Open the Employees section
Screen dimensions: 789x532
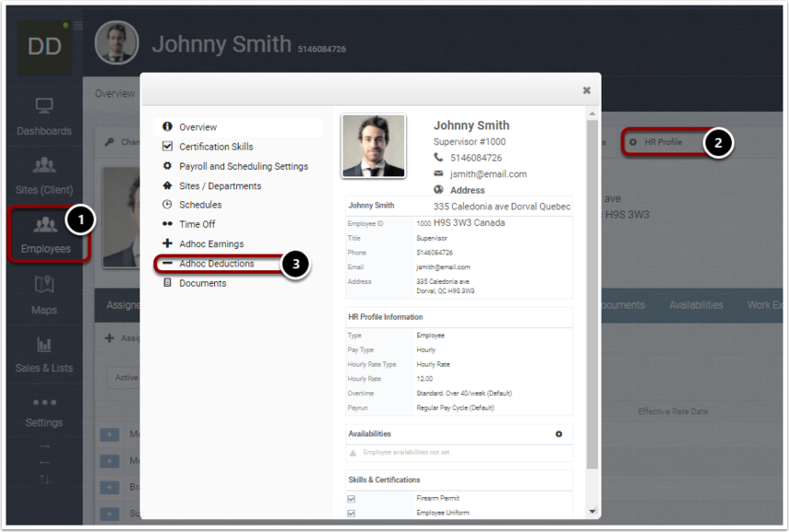pos(45,234)
